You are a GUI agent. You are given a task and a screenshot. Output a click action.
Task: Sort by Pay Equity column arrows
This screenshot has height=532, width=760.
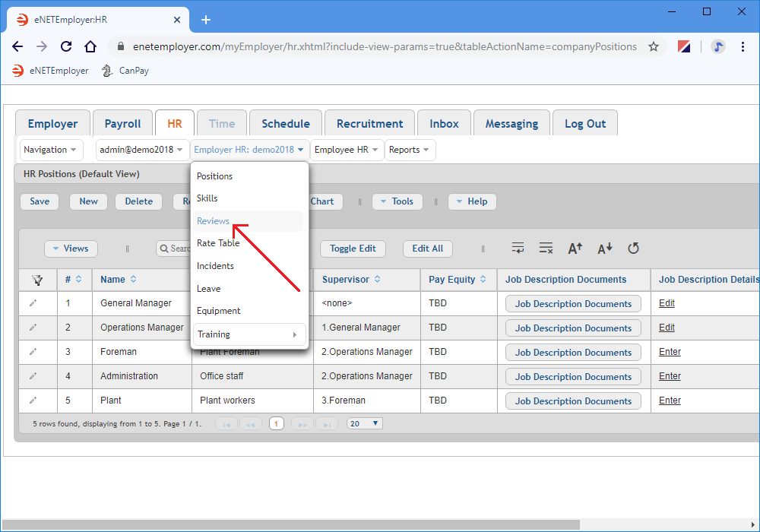click(483, 280)
